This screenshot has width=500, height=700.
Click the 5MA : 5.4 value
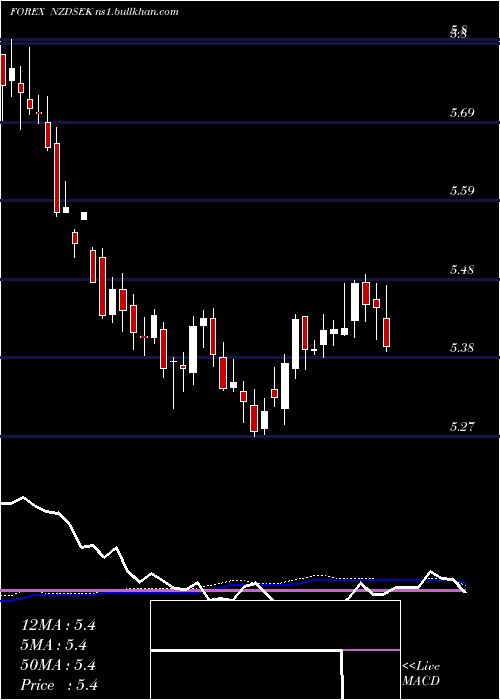pos(54,645)
